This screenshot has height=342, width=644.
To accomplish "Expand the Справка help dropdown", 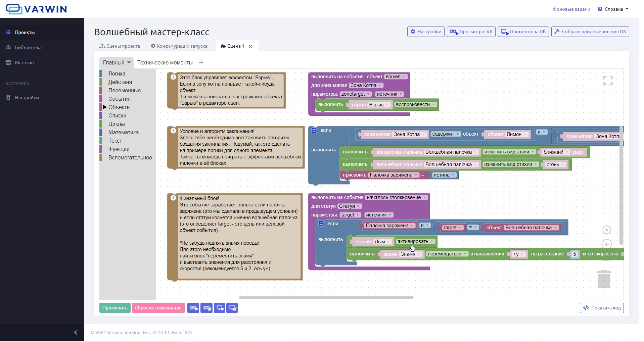I will tap(613, 9).
